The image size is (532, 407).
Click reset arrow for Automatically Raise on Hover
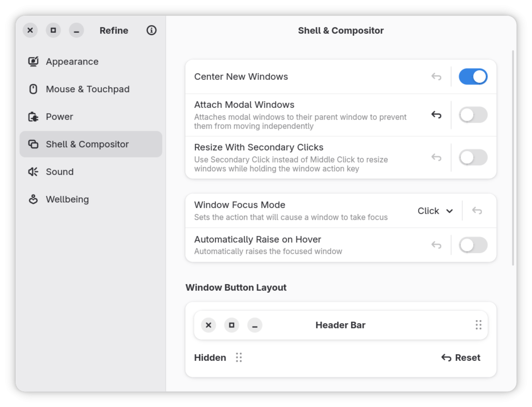[436, 245]
